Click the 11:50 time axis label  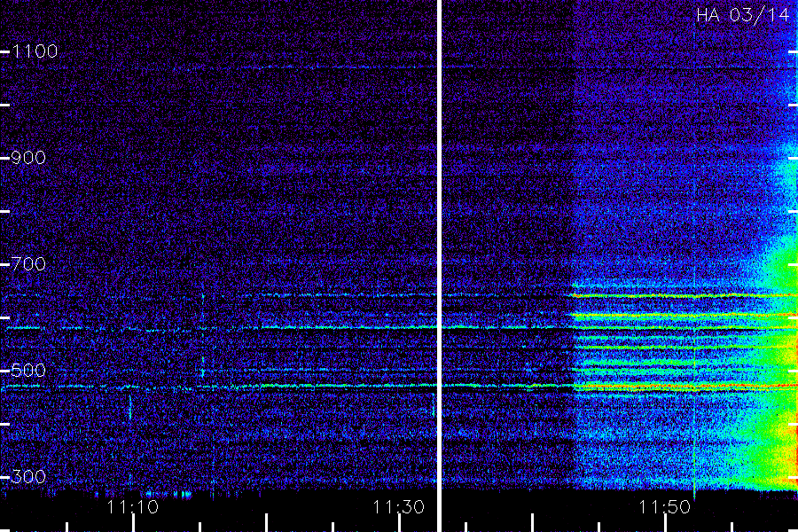[x=665, y=507]
